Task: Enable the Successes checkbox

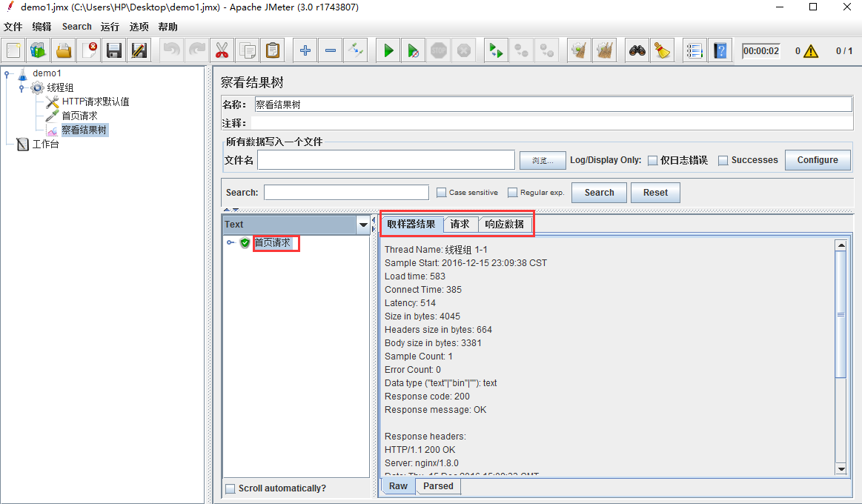Action: tap(723, 161)
